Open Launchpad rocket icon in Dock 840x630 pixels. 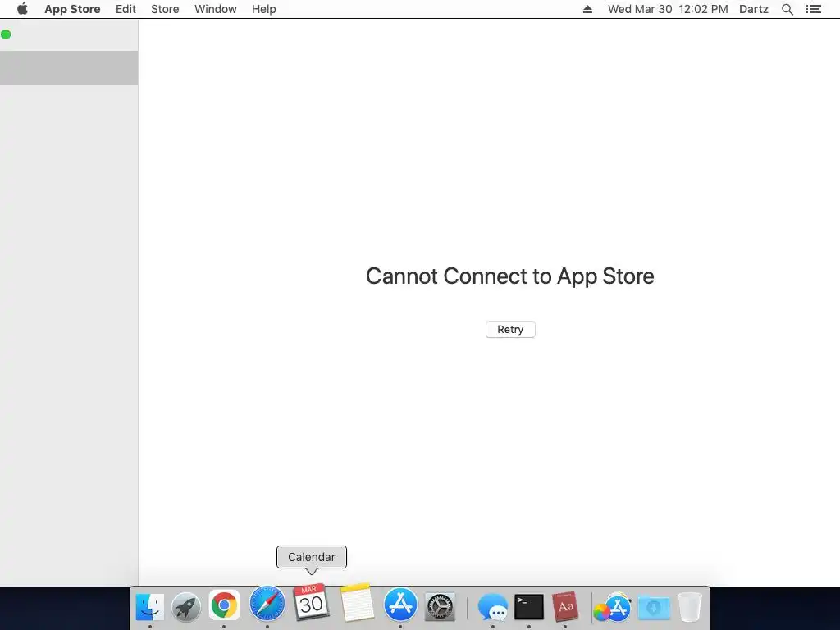(186, 607)
